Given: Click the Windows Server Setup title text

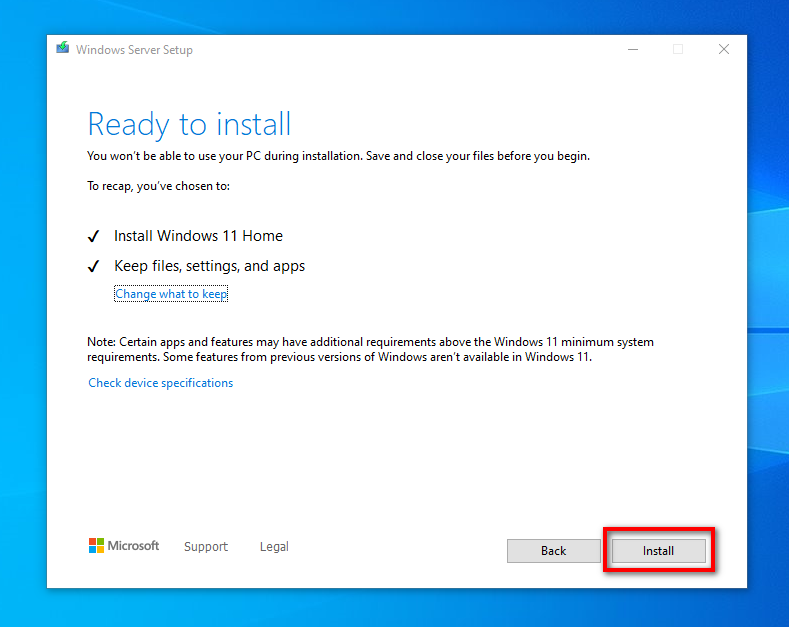Looking at the screenshot, I should click(134, 50).
